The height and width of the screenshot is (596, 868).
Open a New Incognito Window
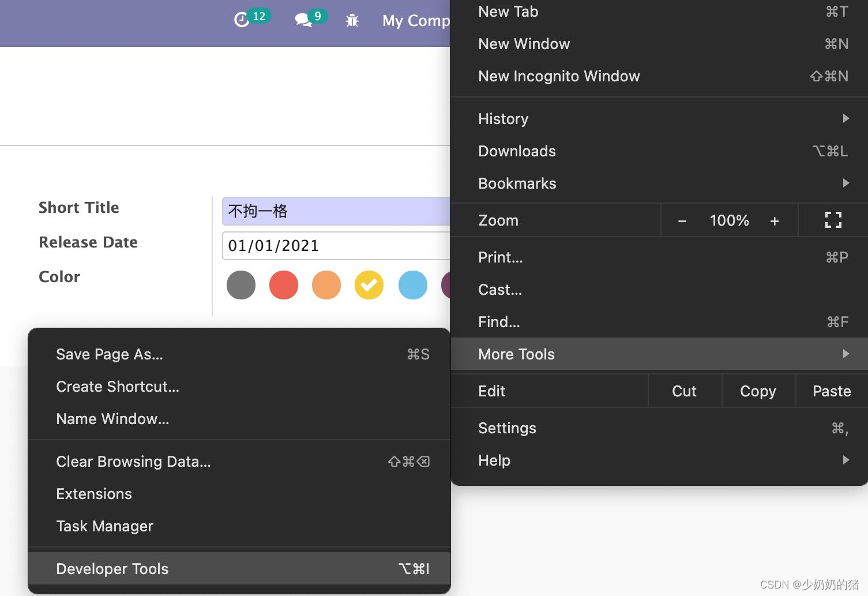click(558, 76)
